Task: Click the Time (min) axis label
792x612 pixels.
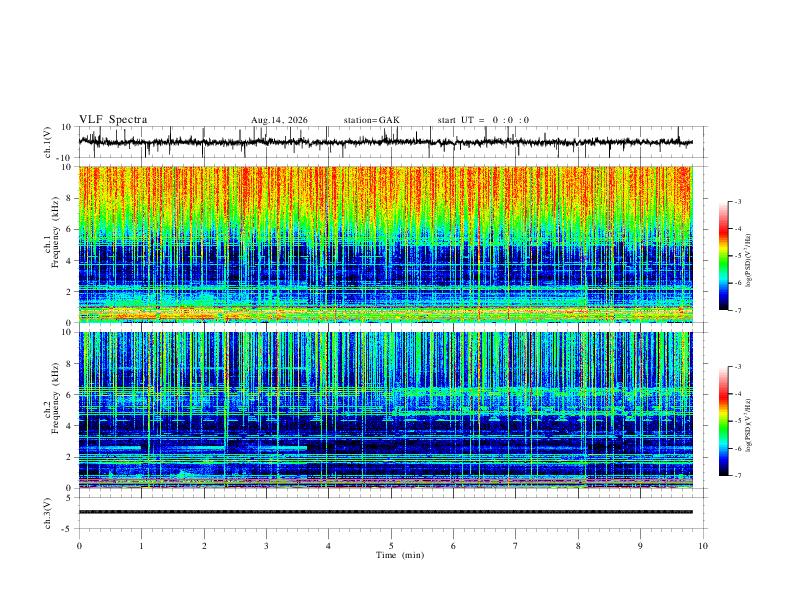Action: click(x=400, y=555)
